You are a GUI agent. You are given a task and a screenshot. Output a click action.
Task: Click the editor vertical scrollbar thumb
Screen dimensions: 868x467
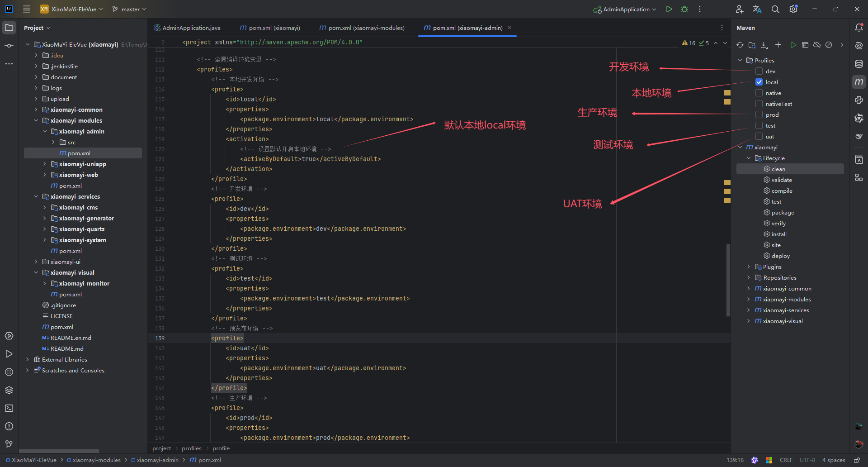click(x=728, y=280)
